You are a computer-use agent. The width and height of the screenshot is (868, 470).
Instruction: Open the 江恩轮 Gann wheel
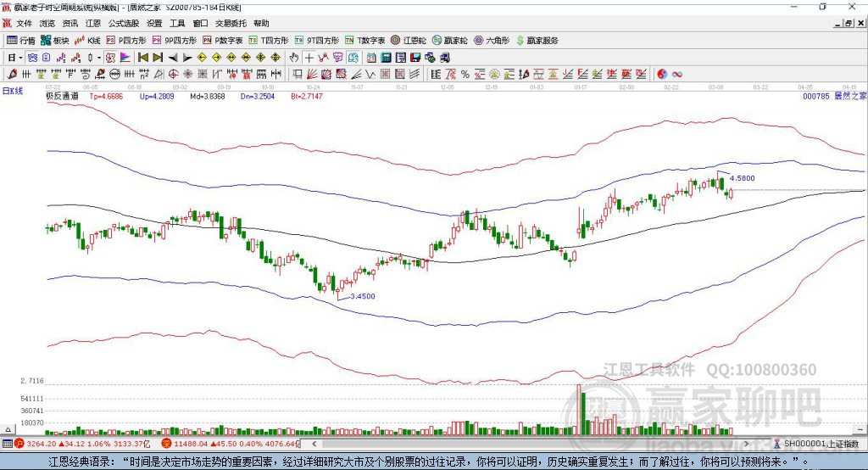(x=409, y=41)
